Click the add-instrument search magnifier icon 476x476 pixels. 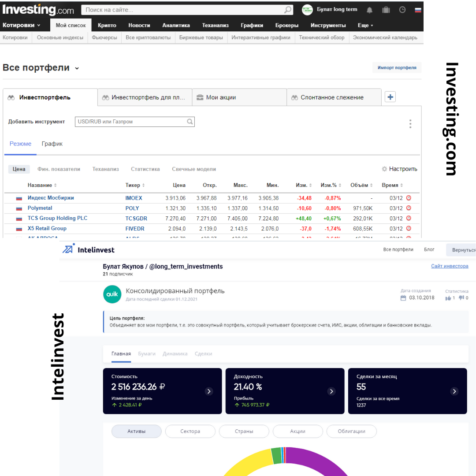pyautogui.click(x=190, y=122)
